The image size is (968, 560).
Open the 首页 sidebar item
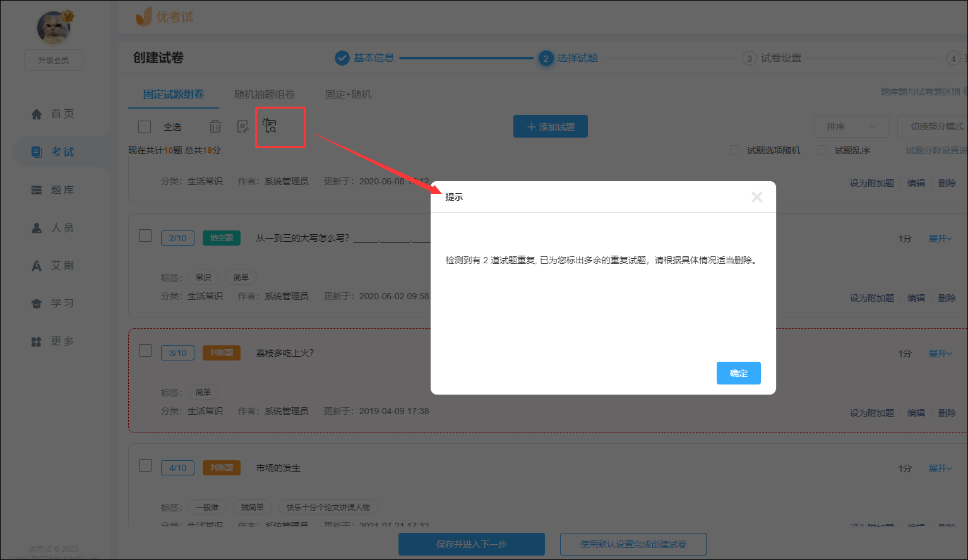pyautogui.click(x=53, y=114)
